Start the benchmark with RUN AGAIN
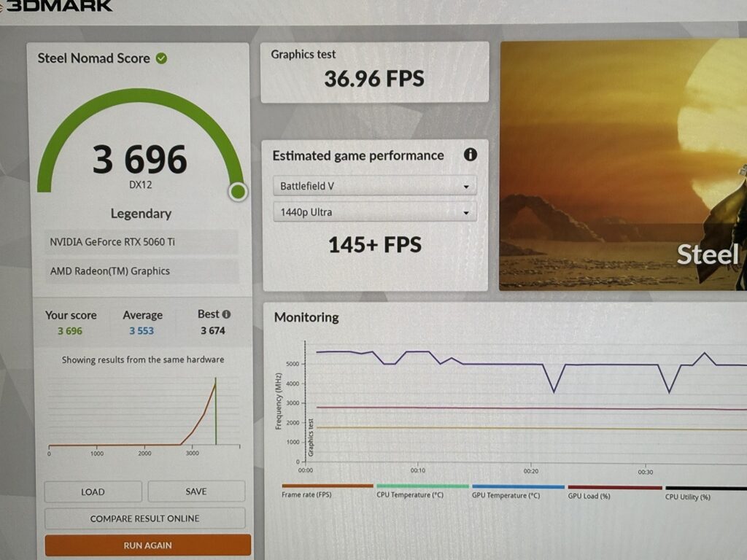This screenshot has width=747, height=560. tap(147, 545)
